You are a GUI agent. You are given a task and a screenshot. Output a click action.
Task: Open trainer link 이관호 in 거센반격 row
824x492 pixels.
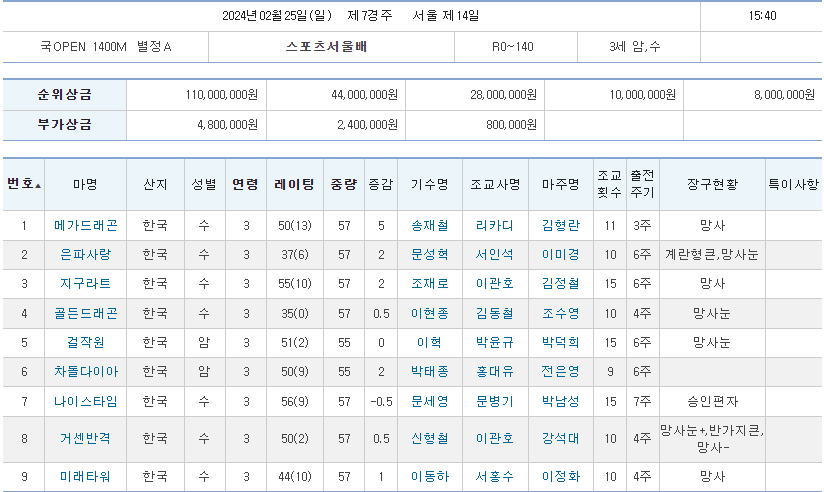click(x=495, y=438)
